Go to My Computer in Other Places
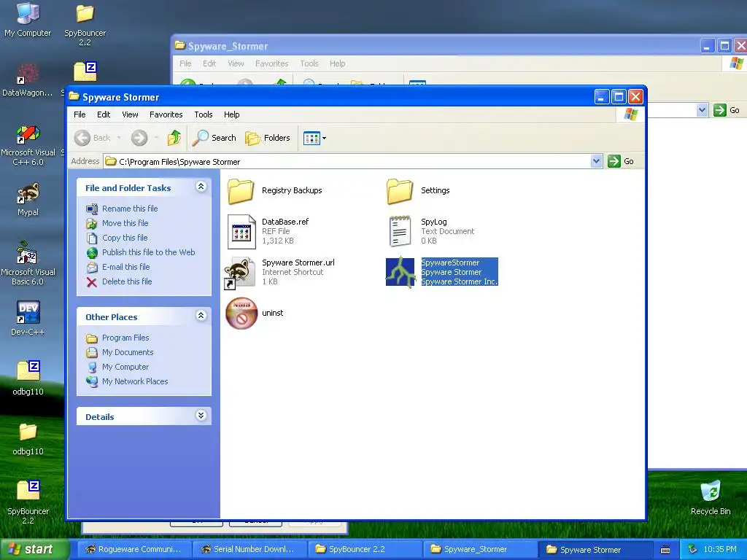This screenshot has height=560, width=747. 125,367
